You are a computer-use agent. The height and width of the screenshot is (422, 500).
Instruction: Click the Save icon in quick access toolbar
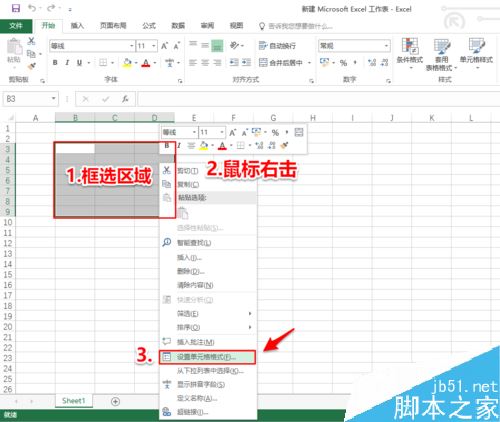tap(16, 8)
